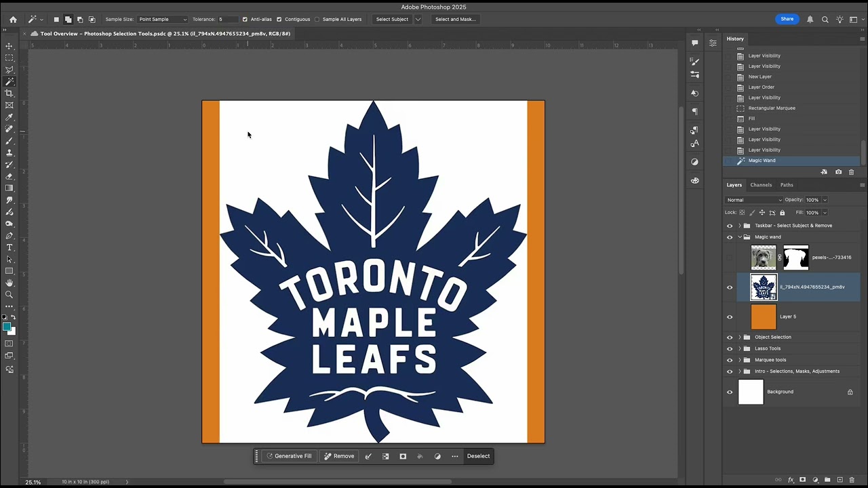This screenshot has height=488, width=868.
Task: Hide the Magic wand group layer
Action: (x=730, y=237)
